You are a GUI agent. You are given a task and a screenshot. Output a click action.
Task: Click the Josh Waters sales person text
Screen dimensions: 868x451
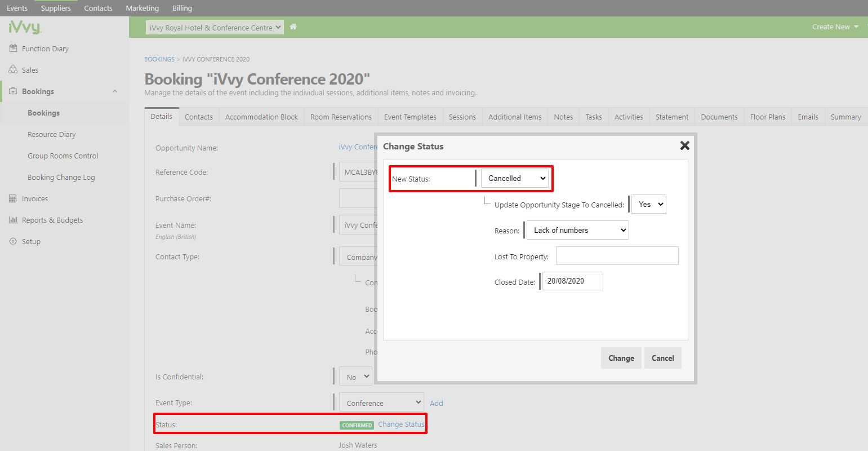click(358, 445)
